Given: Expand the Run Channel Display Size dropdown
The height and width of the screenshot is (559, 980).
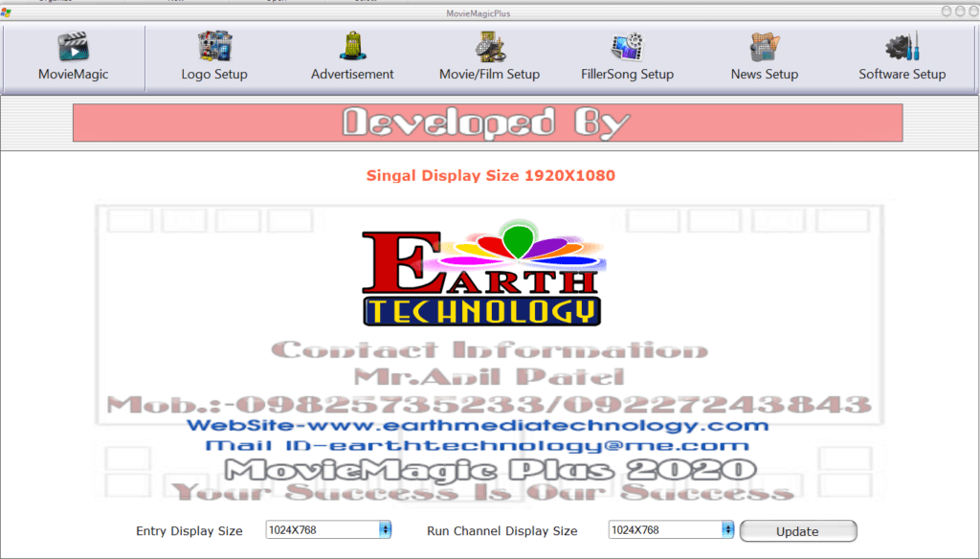Looking at the screenshot, I should point(727,529).
